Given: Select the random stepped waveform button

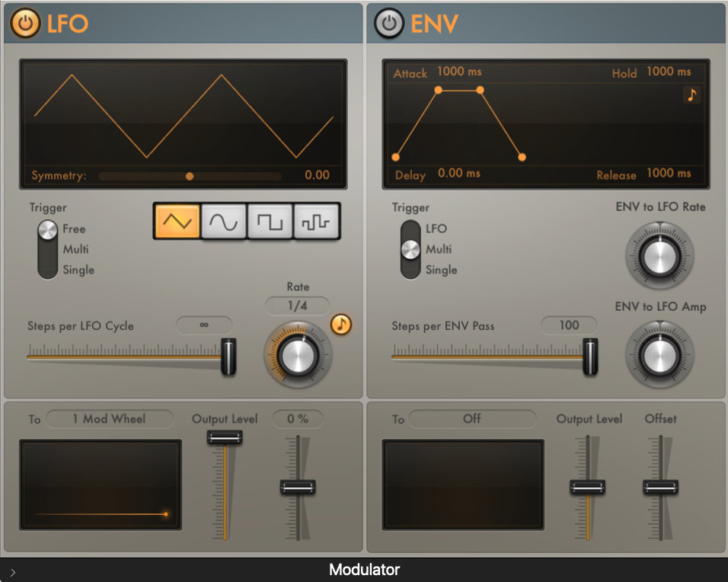Looking at the screenshot, I should click(x=316, y=222).
